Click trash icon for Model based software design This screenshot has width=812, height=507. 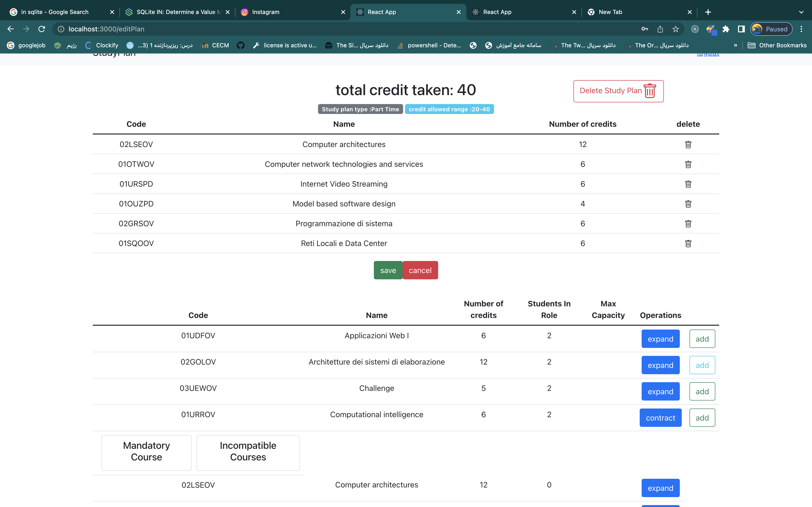coord(688,204)
